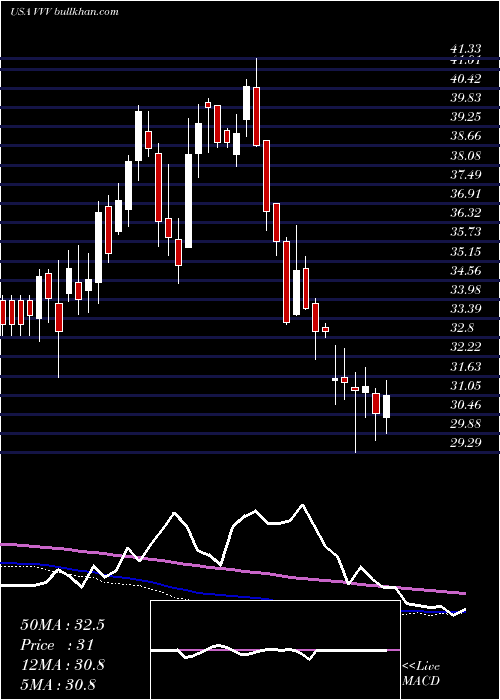Select the 38.08 price axis label
This screenshot has width=500, height=700.
tap(466, 155)
